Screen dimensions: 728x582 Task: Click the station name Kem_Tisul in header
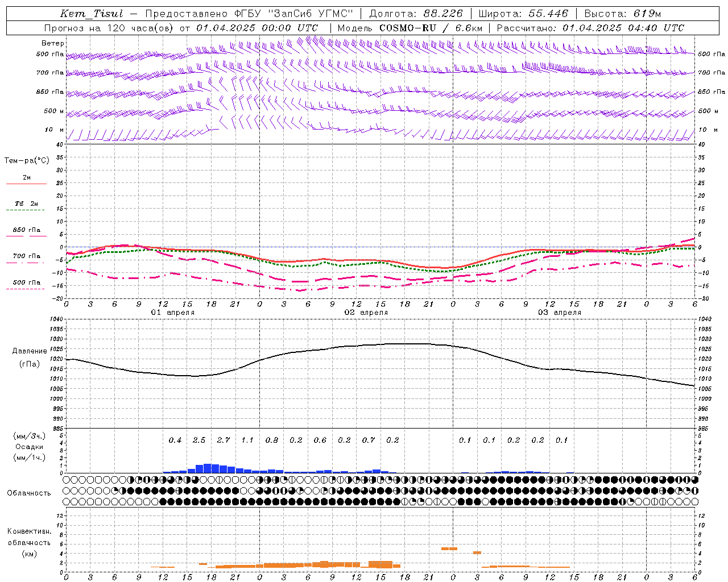click(x=92, y=14)
